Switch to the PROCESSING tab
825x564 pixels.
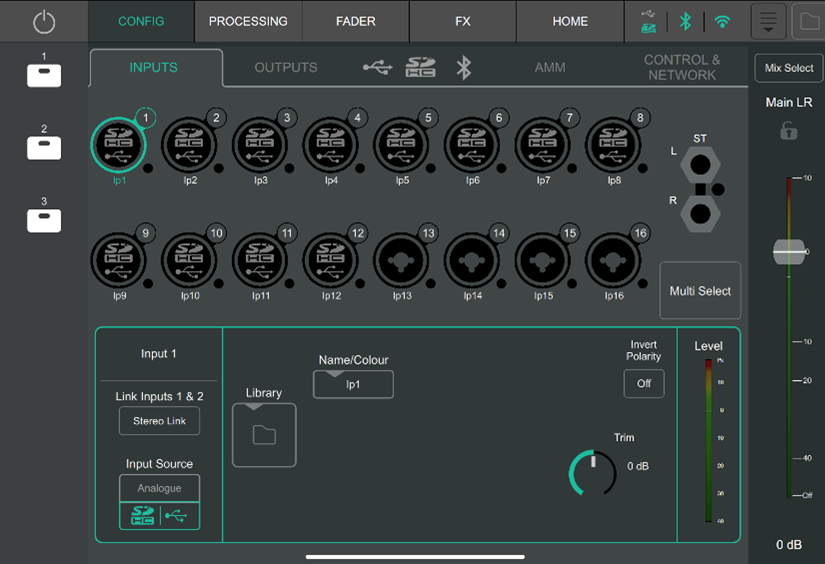pos(248,22)
